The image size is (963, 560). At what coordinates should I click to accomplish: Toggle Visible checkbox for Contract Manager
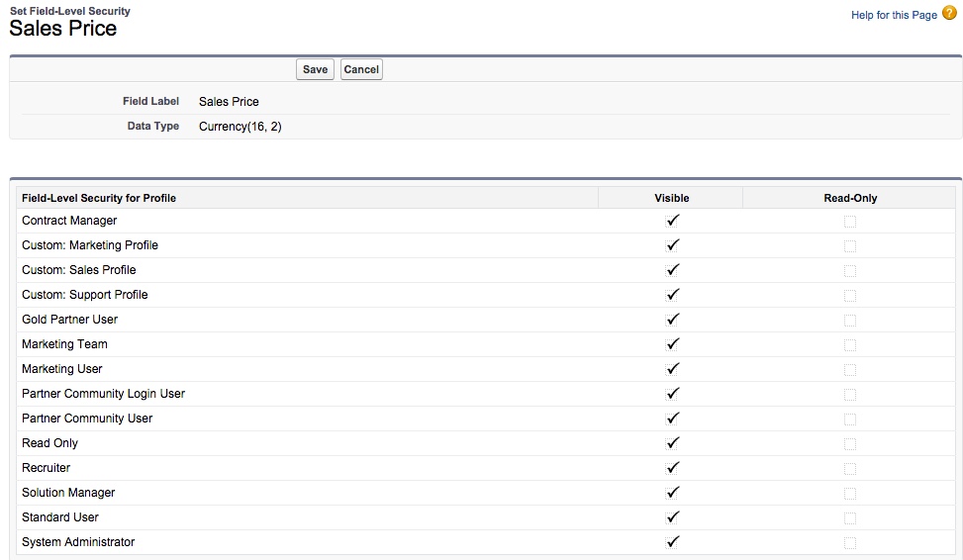(x=672, y=222)
